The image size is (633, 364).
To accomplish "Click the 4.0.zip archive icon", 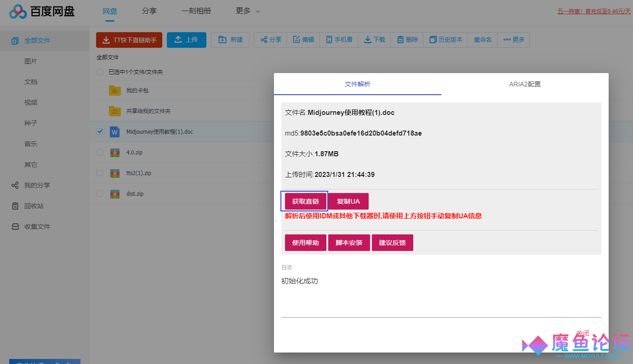I will pyautogui.click(x=115, y=153).
